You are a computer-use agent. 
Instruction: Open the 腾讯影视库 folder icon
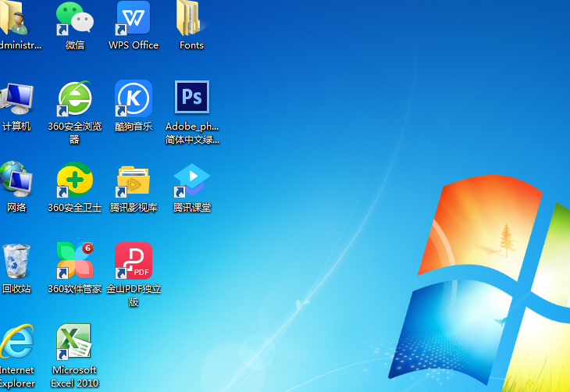click(134, 180)
